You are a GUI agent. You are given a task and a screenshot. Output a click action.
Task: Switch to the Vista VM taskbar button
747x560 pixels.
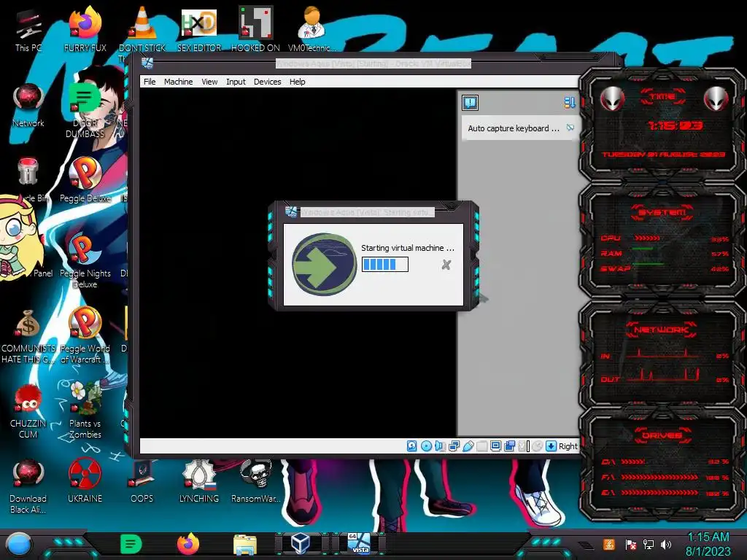(x=359, y=544)
